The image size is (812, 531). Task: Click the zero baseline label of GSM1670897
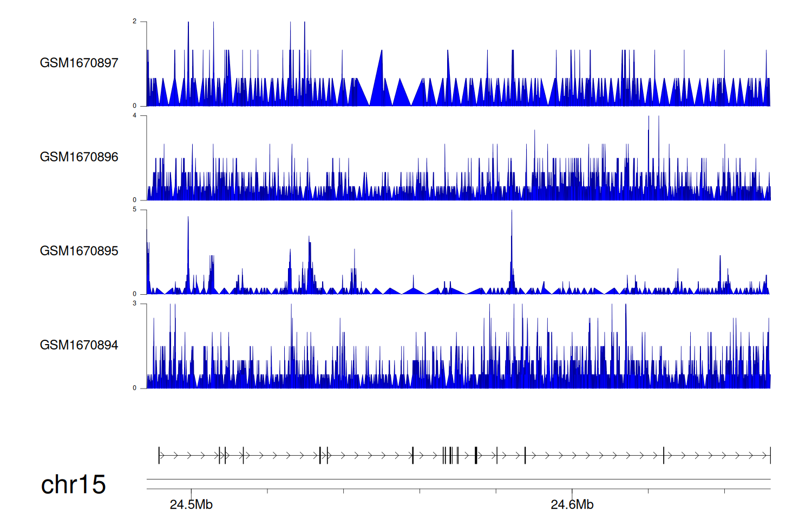(x=135, y=106)
